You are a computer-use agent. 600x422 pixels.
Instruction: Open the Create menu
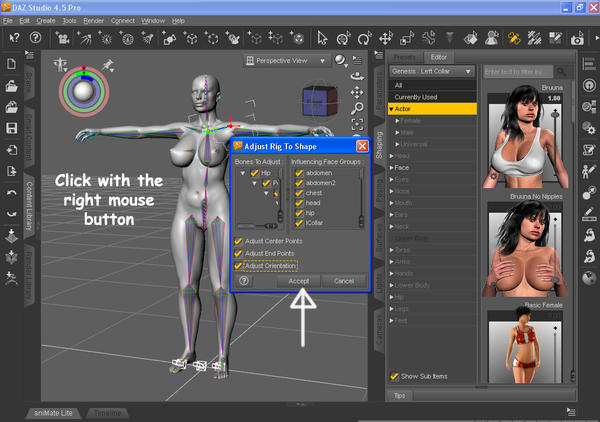[x=46, y=21]
